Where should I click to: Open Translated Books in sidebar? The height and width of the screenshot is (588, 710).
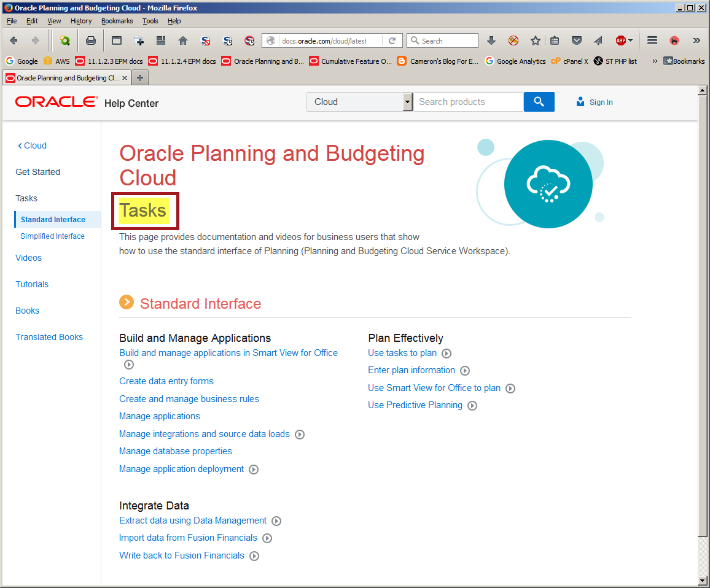click(x=49, y=337)
